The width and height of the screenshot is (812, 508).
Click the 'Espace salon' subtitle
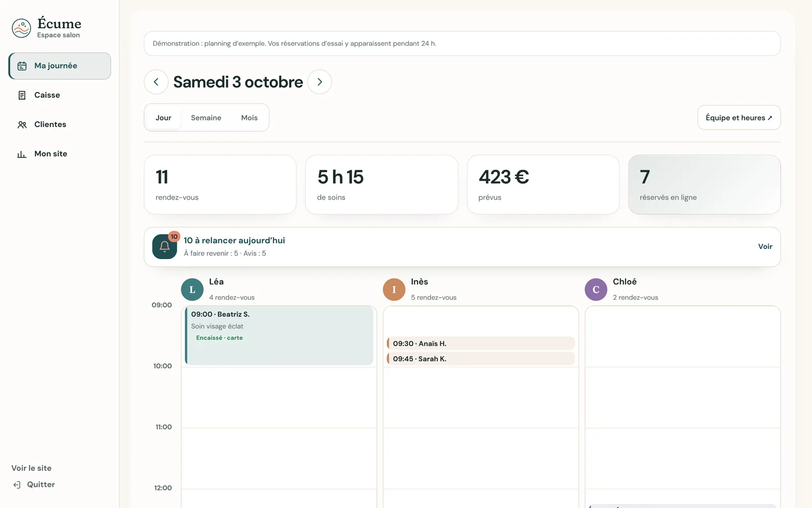pos(58,35)
